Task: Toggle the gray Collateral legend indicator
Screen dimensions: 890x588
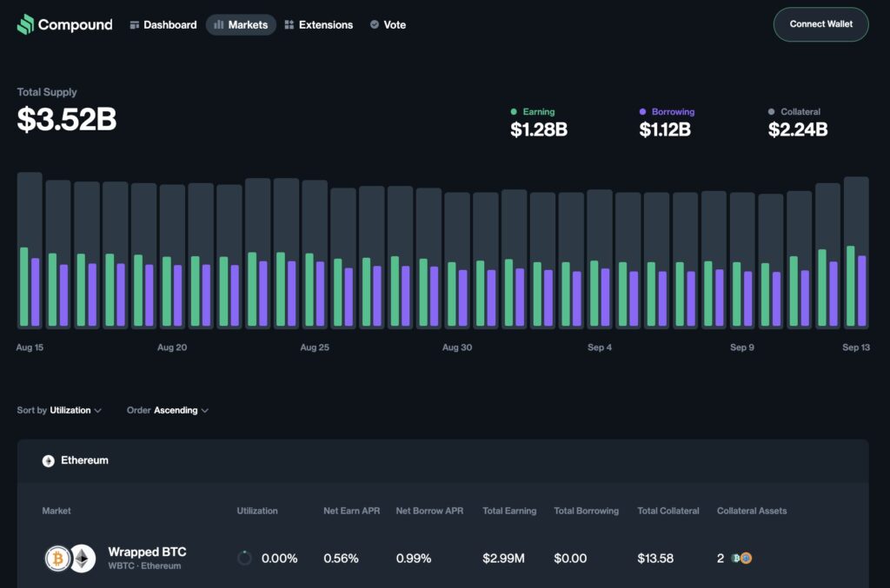Action: (x=771, y=112)
